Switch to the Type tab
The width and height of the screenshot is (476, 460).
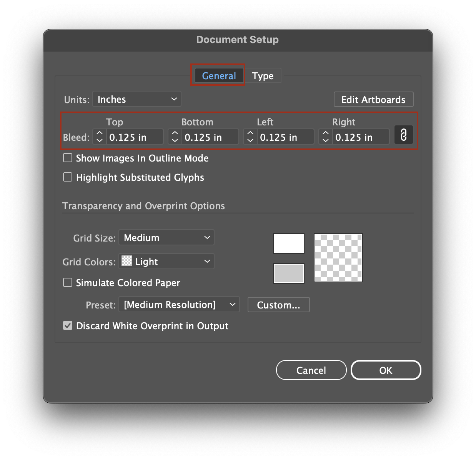[x=263, y=76]
